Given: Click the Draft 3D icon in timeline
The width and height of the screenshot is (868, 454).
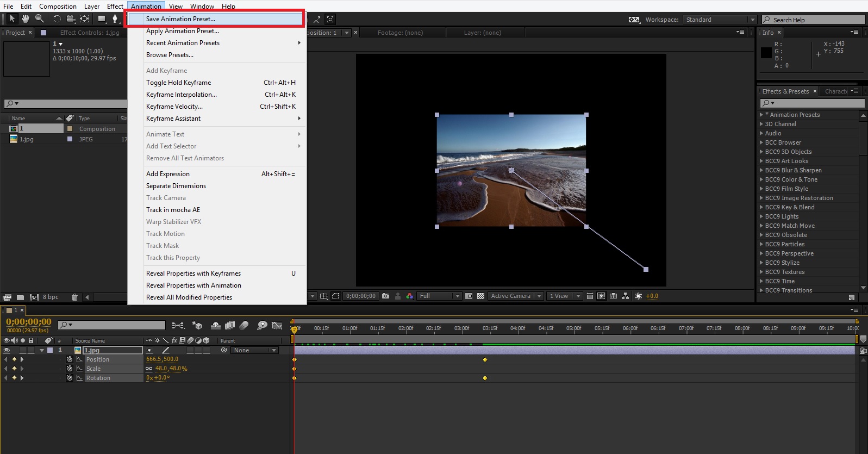Looking at the screenshot, I should 197,325.
